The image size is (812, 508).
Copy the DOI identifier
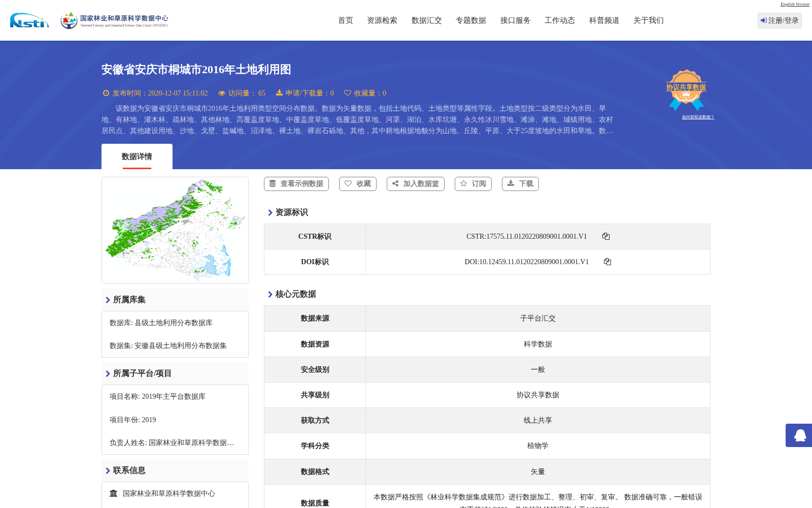[607, 262]
